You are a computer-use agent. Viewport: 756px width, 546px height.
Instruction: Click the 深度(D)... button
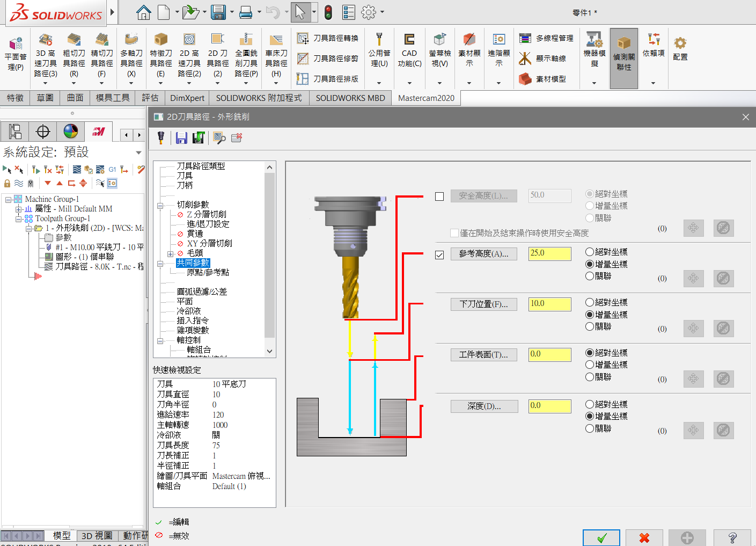484,406
